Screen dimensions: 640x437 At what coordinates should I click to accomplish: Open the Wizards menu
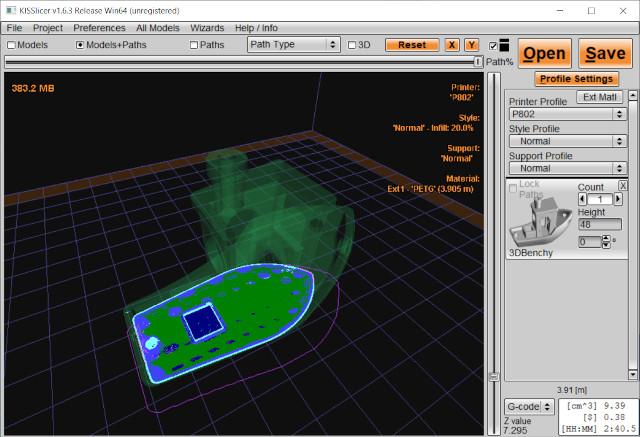pos(207,28)
